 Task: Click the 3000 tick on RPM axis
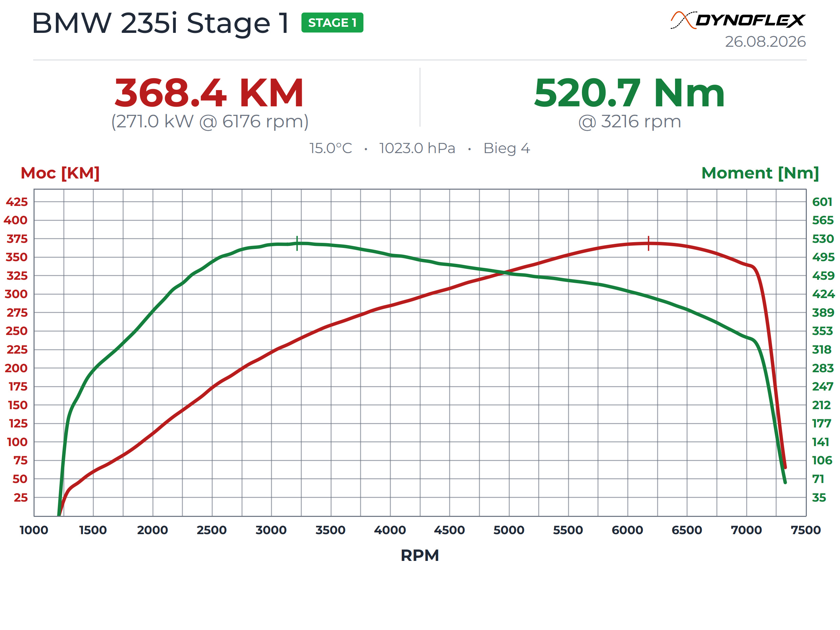pos(271,530)
